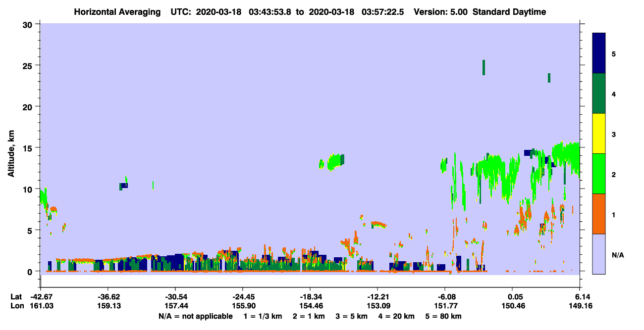Click legend text '5 = 80 km'
Viewport: 644px width, 330px height.
click(444, 316)
